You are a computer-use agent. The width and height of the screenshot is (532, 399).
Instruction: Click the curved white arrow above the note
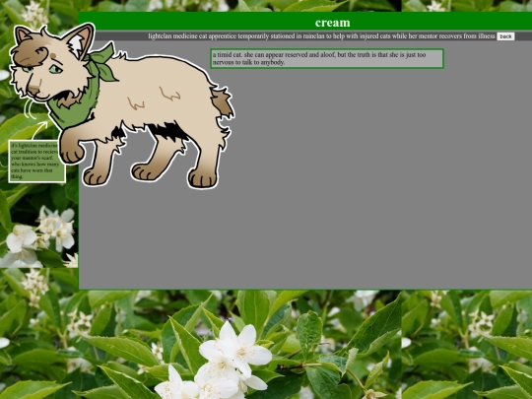(x=39, y=130)
